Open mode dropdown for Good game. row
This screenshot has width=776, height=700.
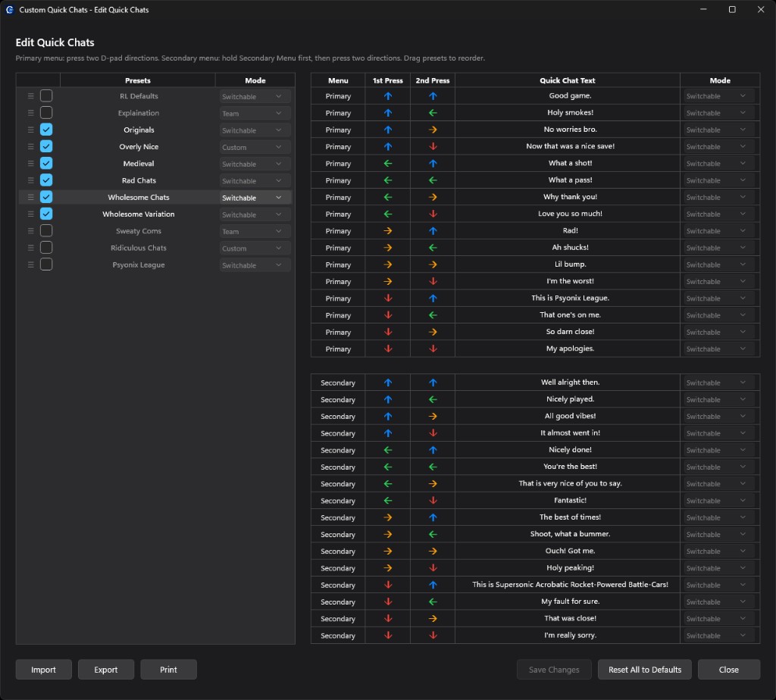(718, 96)
